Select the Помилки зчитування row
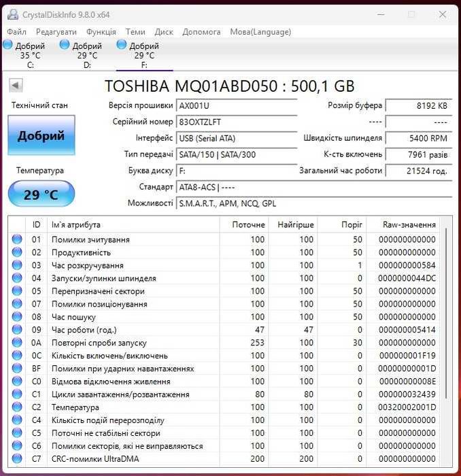Viewport: 461px width, 476px height. coord(224,239)
